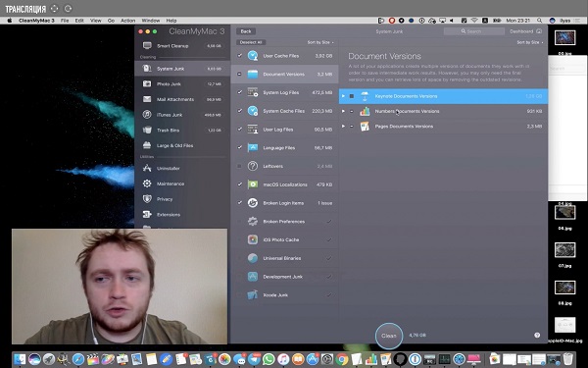Select the System Log Files icon
588x368 pixels.
click(x=253, y=92)
